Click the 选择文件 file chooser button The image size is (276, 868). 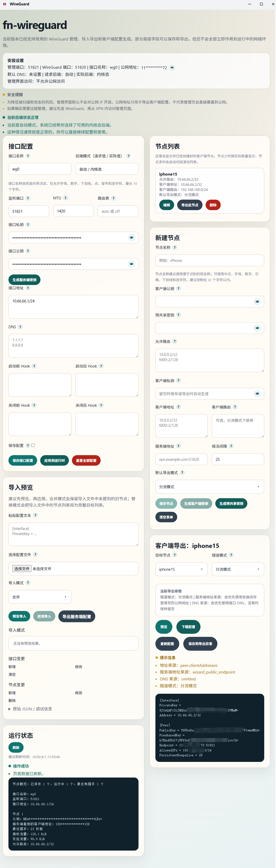(22, 568)
